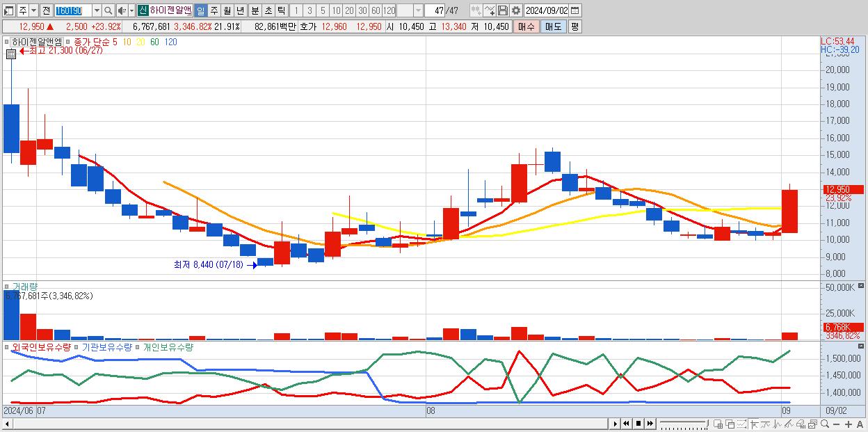
Task: Open chart settings gear icon
Action: (x=515, y=10)
